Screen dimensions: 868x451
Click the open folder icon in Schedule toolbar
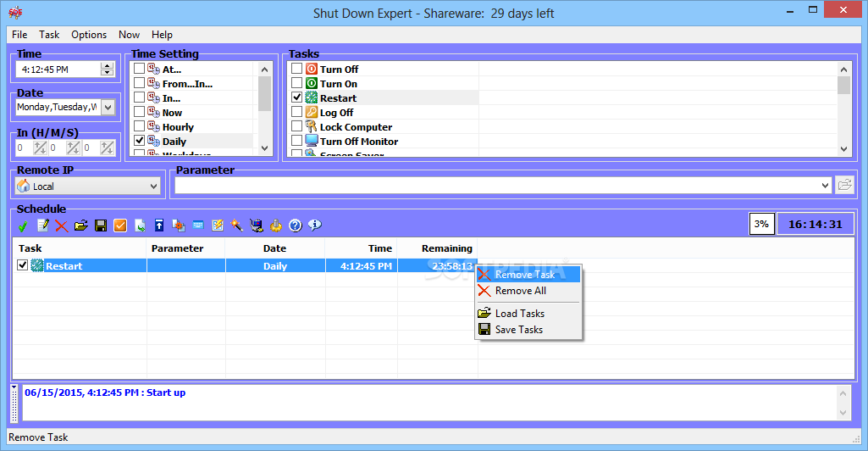[x=80, y=225]
